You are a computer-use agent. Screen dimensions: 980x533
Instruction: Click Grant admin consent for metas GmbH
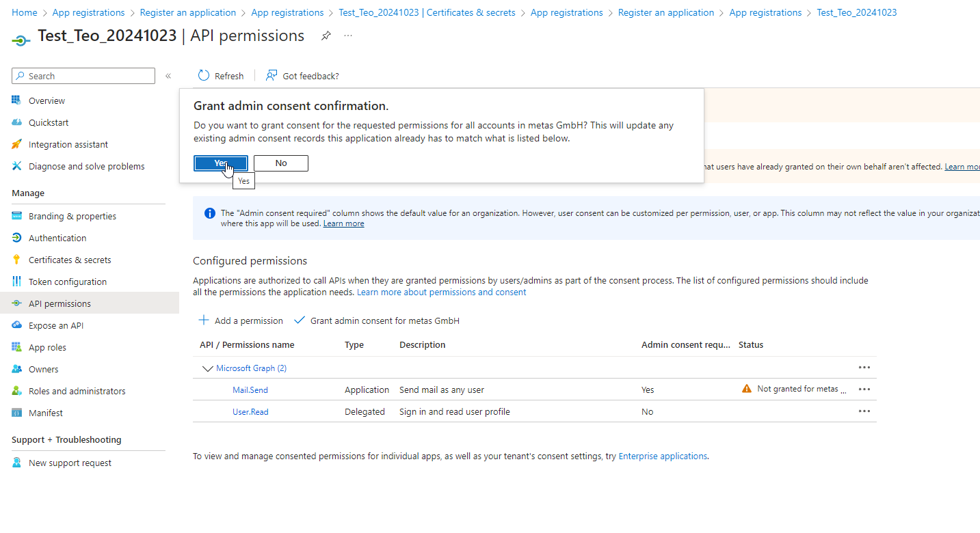(377, 320)
